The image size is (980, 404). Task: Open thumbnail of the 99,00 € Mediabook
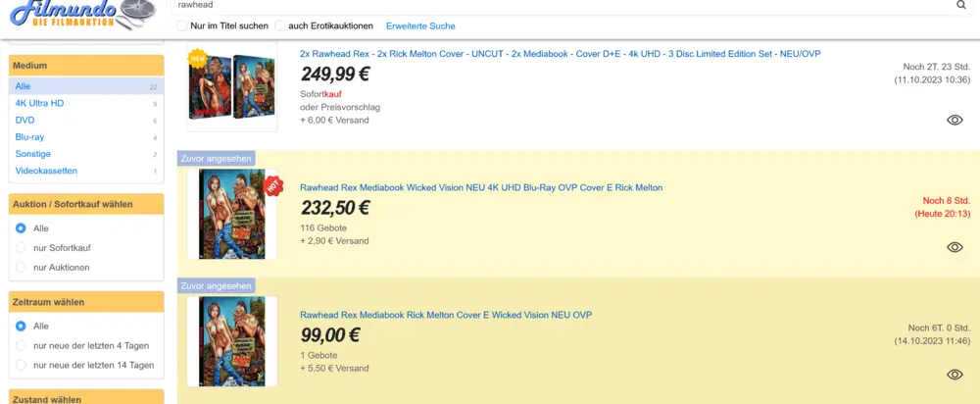[x=231, y=341]
